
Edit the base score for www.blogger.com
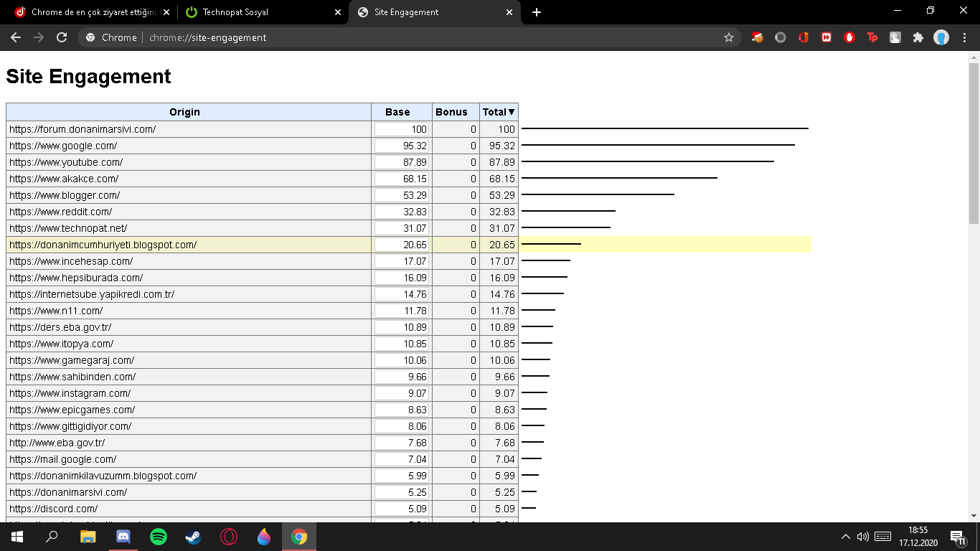point(402,195)
